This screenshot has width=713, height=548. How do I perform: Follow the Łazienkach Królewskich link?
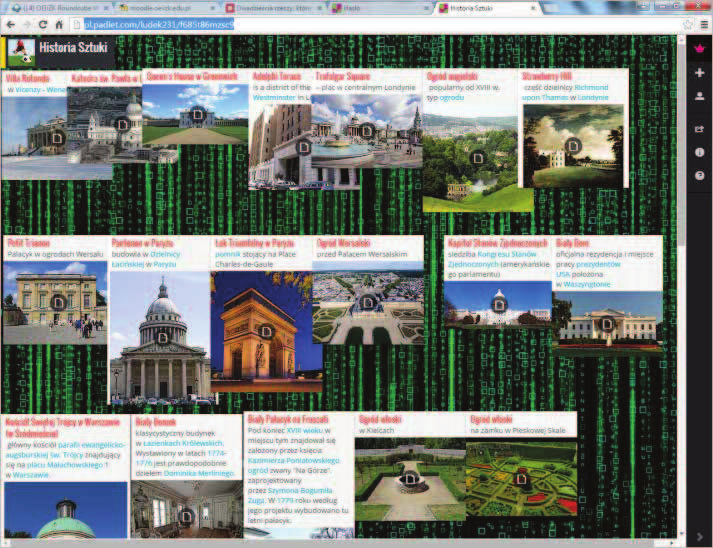tap(183, 443)
